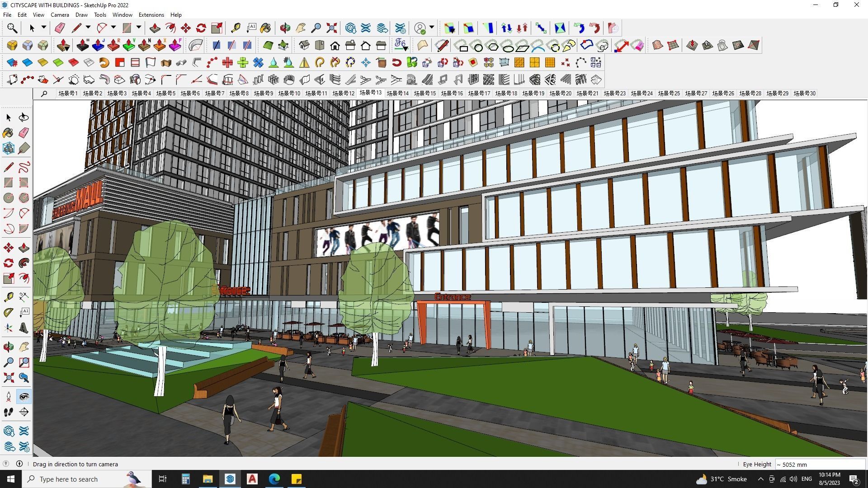Viewport: 868px width, 488px height.
Task: Select the Paint Bucket tool in top toolbar
Action: tap(266, 28)
